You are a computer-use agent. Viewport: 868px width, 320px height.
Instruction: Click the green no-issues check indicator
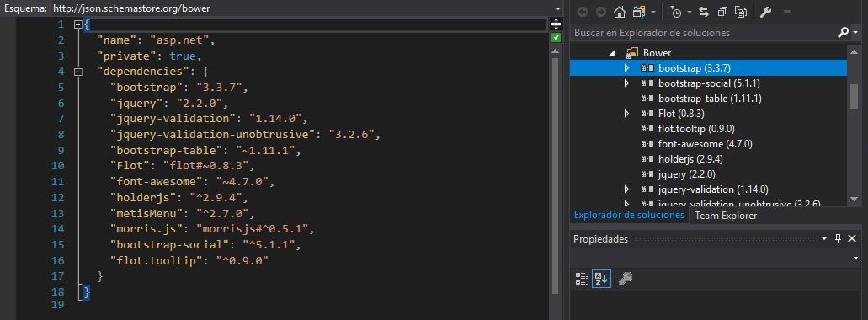point(556,37)
